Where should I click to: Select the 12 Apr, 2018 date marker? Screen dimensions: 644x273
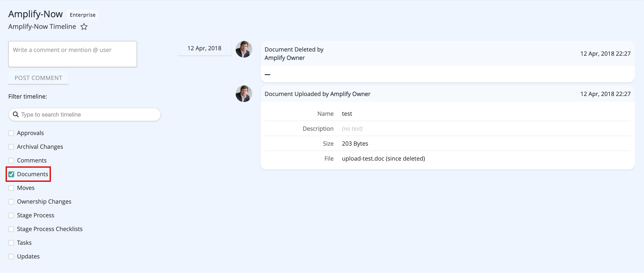[204, 48]
